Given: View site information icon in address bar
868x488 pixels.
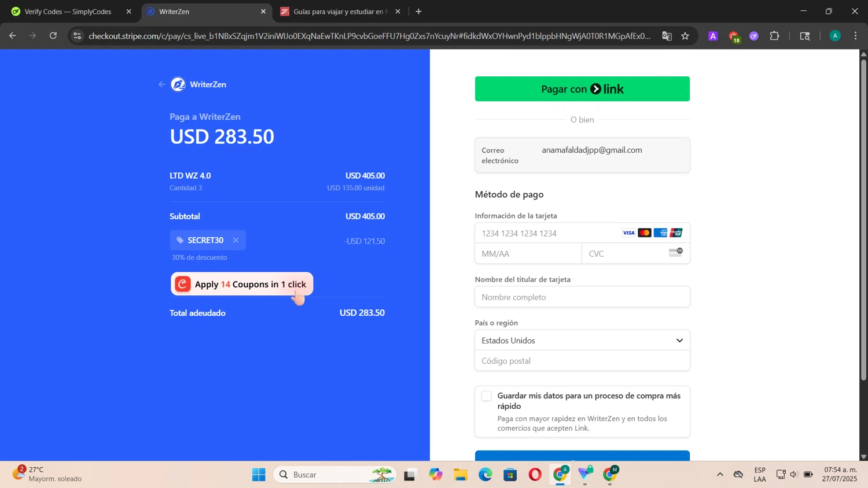Looking at the screenshot, I should [77, 36].
